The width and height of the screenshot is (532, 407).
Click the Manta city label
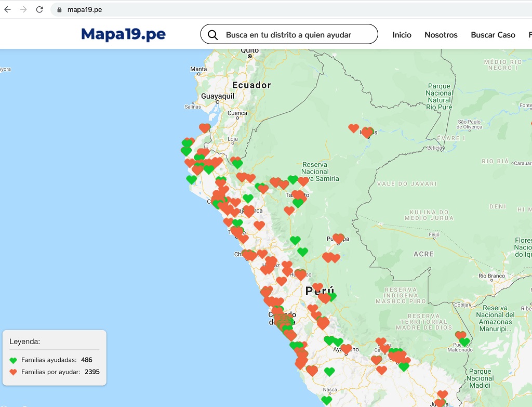point(198,69)
